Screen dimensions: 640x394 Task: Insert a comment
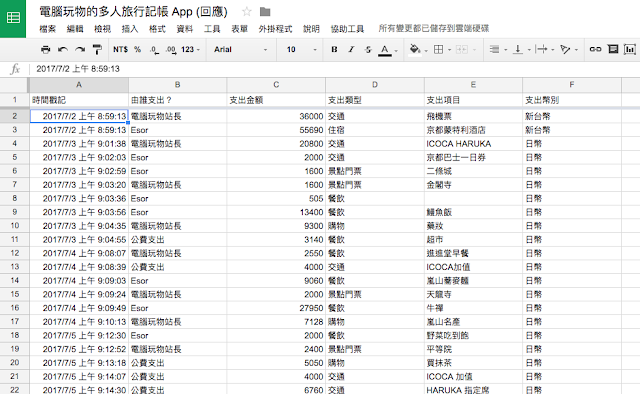(613, 49)
